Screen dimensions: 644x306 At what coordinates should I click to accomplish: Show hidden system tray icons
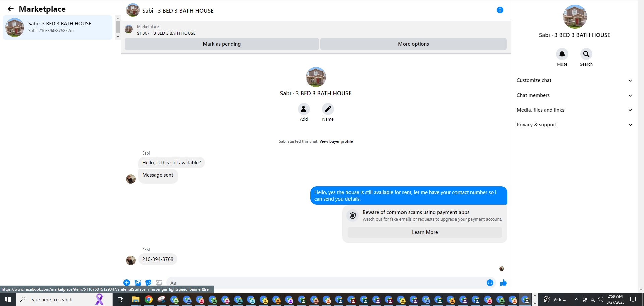pyautogui.click(x=576, y=299)
